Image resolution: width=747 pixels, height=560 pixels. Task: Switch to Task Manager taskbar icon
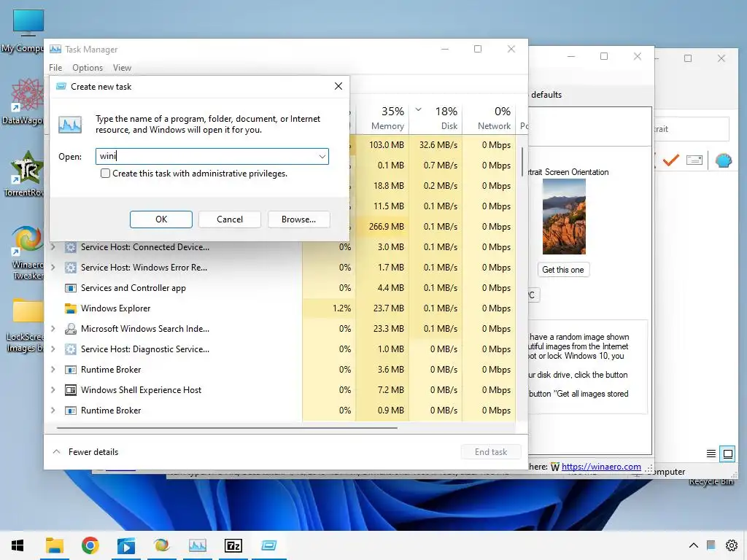click(197, 545)
